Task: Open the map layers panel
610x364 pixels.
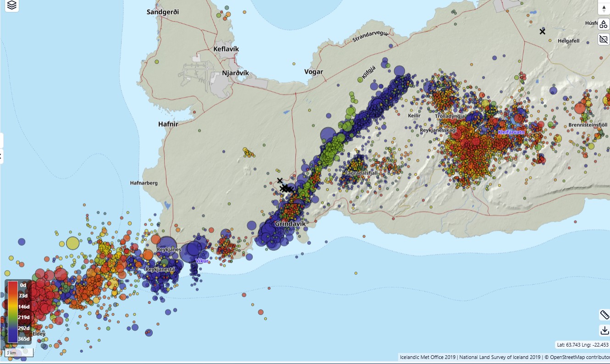Action: [12, 6]
